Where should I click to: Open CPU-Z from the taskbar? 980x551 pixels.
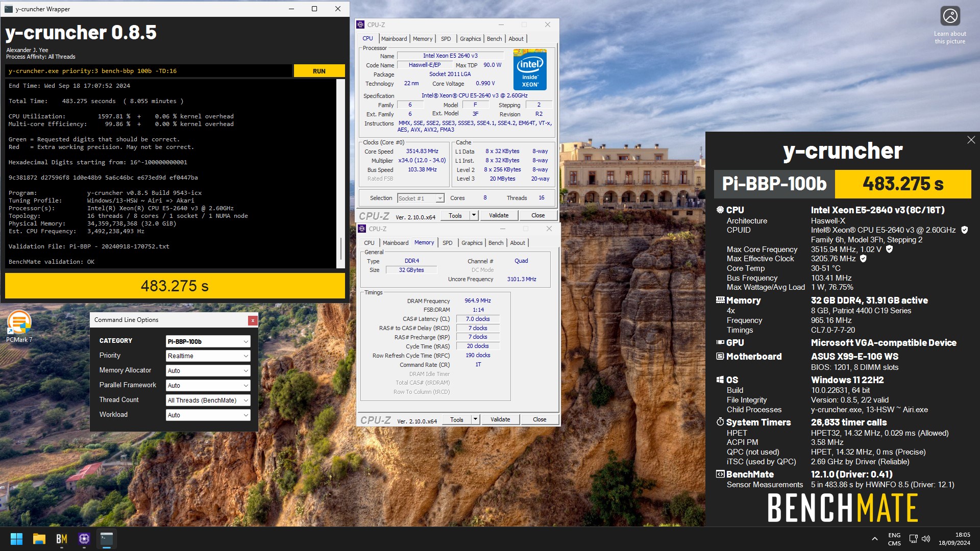pos(84,539)
